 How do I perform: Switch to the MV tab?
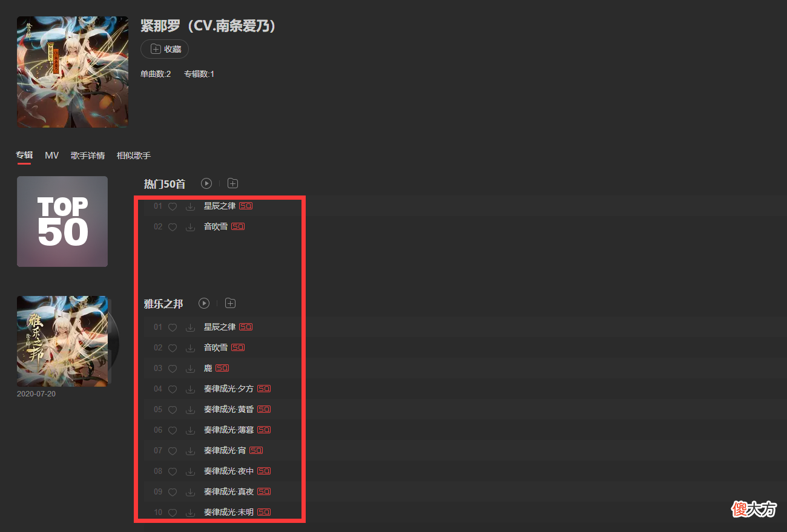pyautogui.click(x=51, y=155)
